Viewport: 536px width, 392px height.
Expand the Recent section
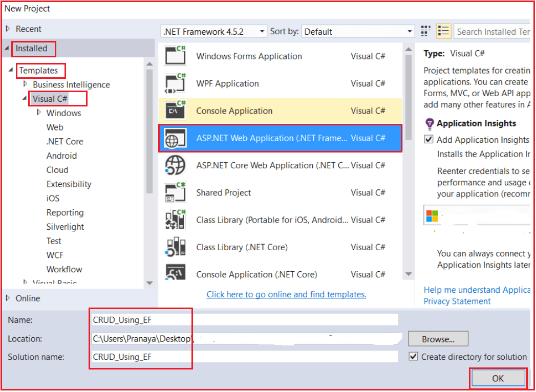coord(8,29)
